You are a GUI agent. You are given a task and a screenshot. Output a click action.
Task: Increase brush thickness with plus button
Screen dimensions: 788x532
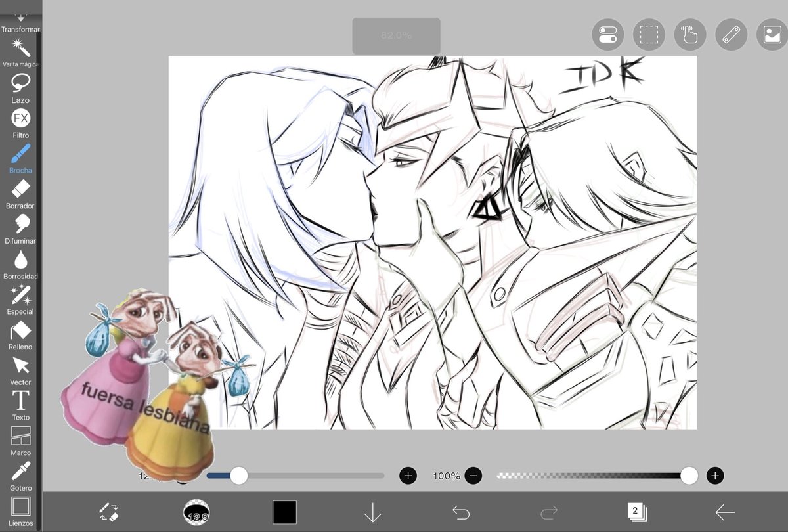point(408,476)
